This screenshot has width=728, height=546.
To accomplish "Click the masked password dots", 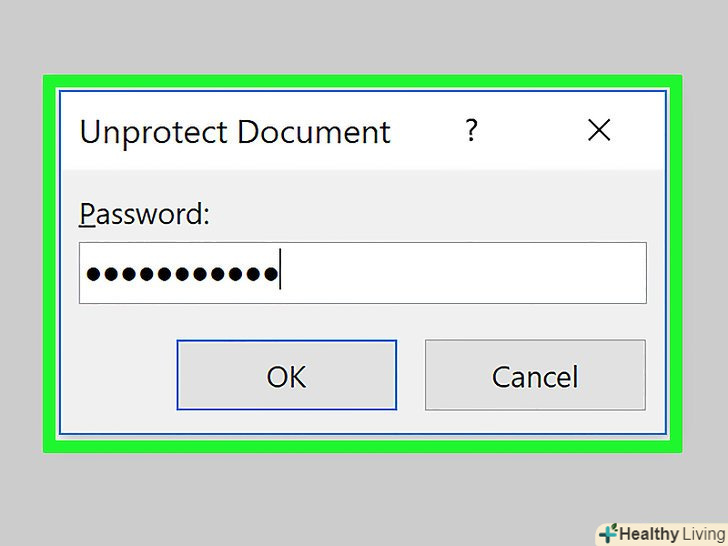I will coord(180,274).
